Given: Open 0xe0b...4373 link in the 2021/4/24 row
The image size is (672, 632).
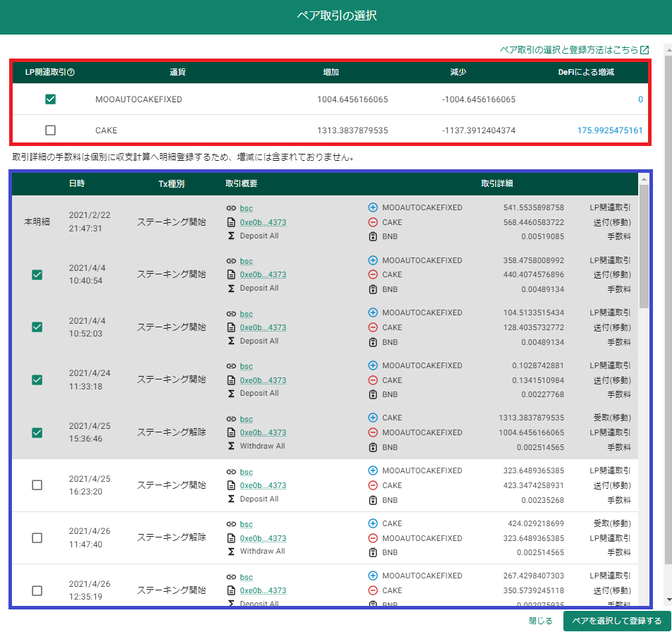Looking at the screenshot, I should [263, 380].
